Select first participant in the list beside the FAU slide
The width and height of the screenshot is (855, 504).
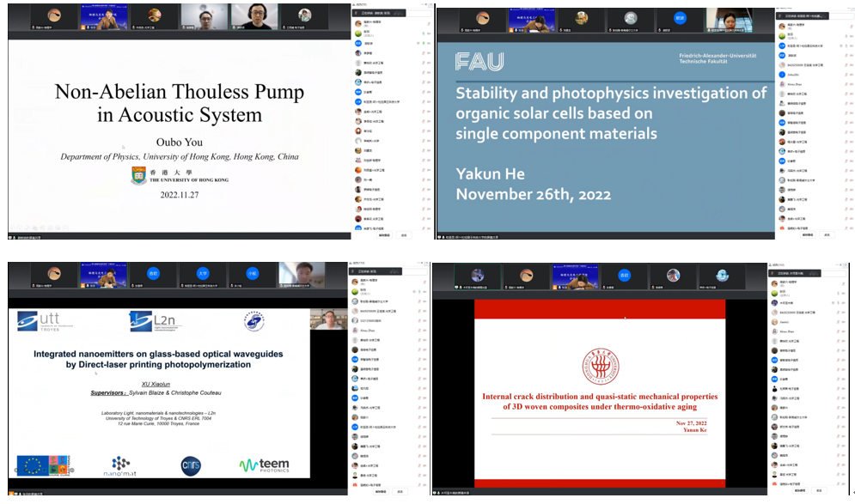(x=795, y=25)
